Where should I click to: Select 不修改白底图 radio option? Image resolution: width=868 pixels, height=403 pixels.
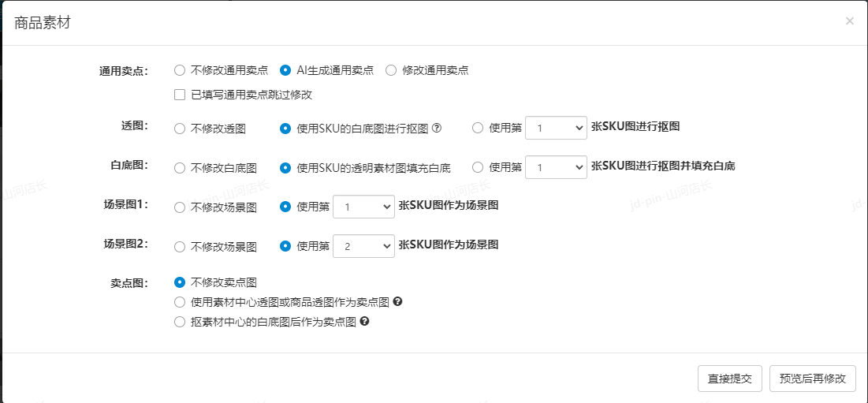180,168
